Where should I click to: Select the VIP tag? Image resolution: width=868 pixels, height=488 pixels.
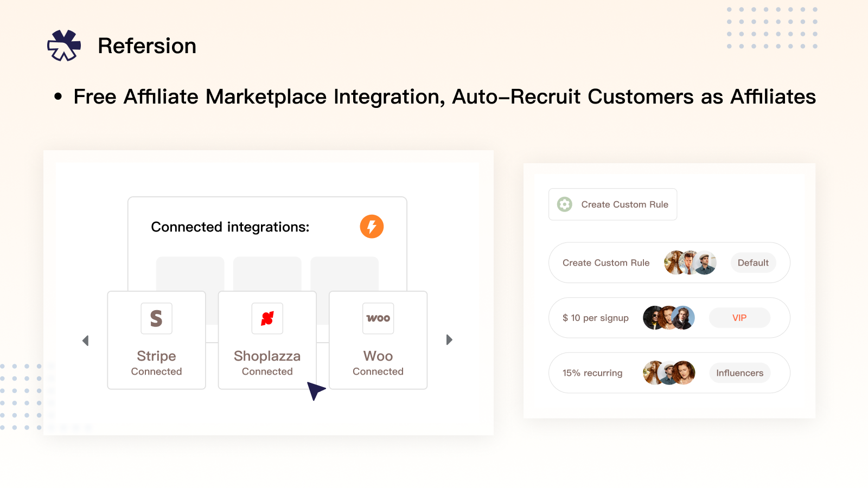739,318
